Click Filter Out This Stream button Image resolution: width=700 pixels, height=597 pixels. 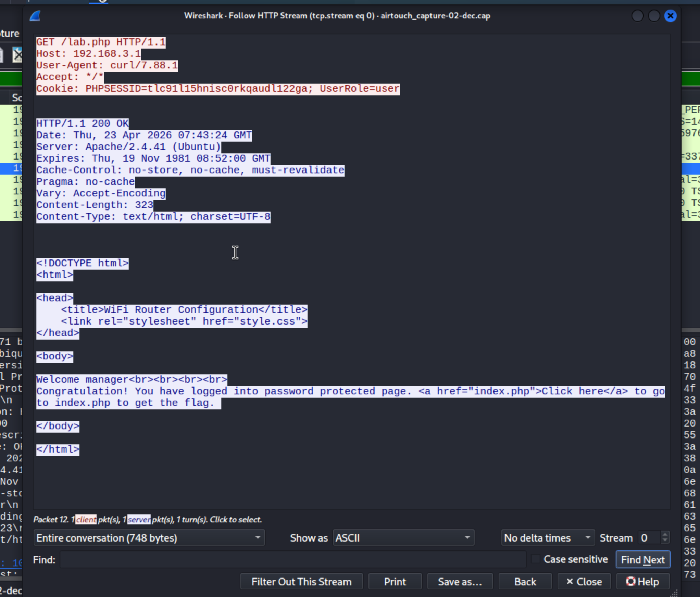[301, 582]
